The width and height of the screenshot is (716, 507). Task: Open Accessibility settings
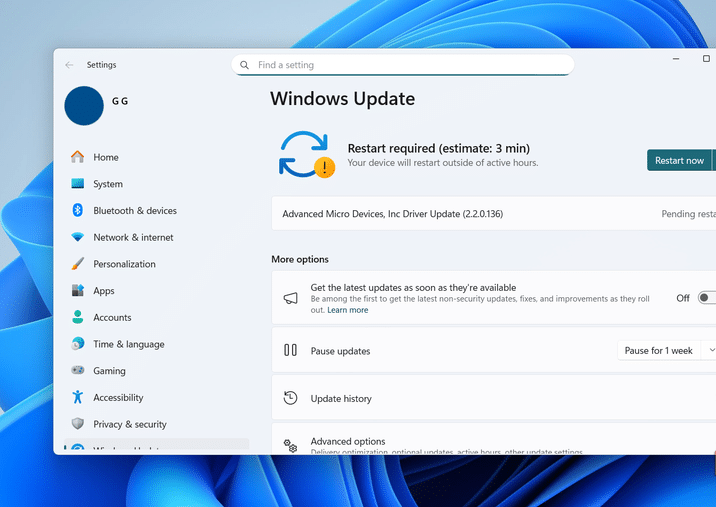coord(157,397)
